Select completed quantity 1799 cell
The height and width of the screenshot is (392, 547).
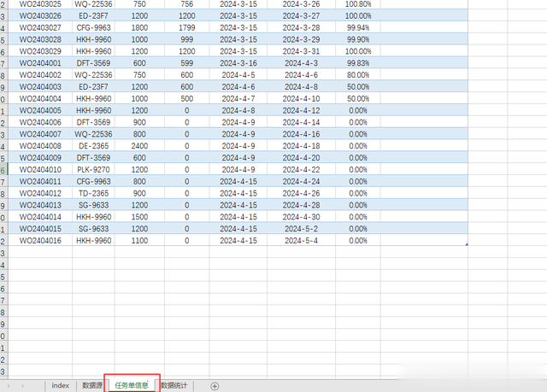tap(187, 27)
